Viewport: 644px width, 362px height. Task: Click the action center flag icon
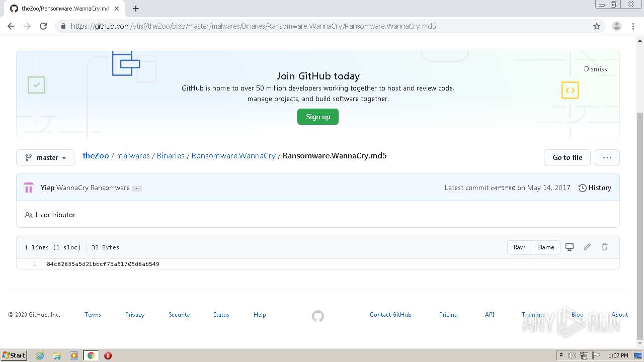[x=596, y=355]
